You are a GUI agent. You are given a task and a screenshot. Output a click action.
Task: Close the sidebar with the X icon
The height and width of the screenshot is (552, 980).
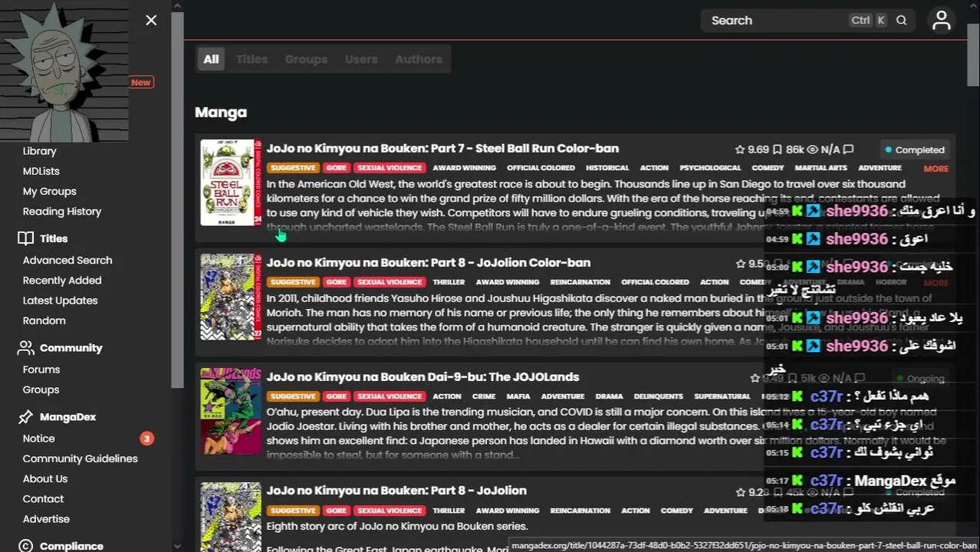point(151,20)
